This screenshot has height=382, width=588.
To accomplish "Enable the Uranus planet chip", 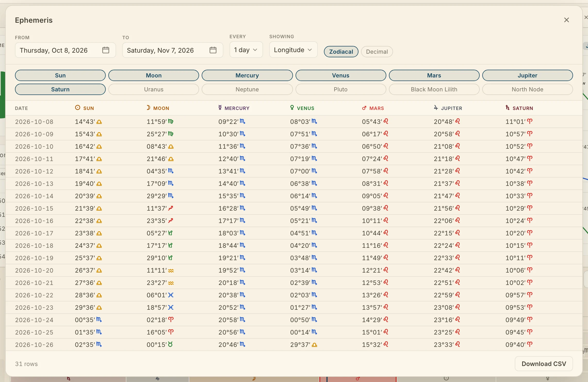I will tap(154, 89).
